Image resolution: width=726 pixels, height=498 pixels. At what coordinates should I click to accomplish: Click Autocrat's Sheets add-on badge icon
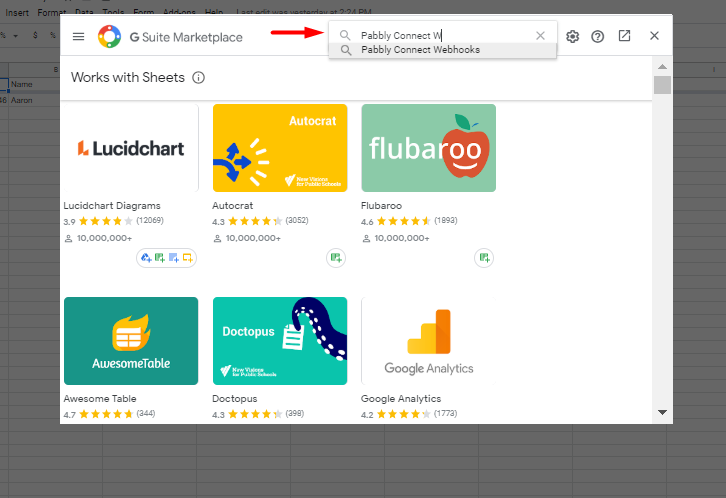pyautogui.click(x=336, y=258)
